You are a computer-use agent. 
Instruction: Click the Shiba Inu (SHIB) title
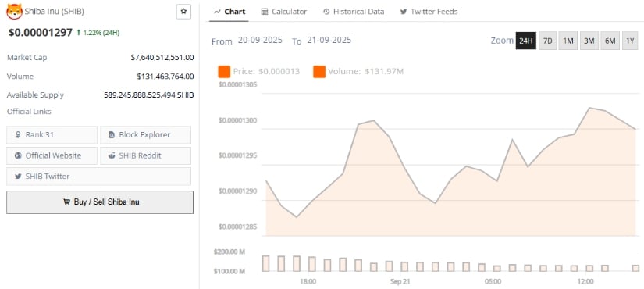pyautogui.click(x=55, y=12)
